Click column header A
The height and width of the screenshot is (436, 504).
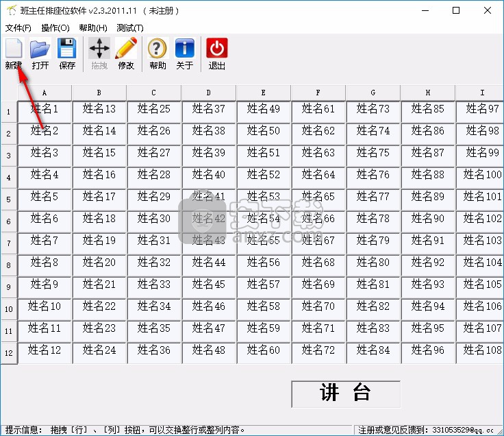pyautogui.click(x=45, y=93)
